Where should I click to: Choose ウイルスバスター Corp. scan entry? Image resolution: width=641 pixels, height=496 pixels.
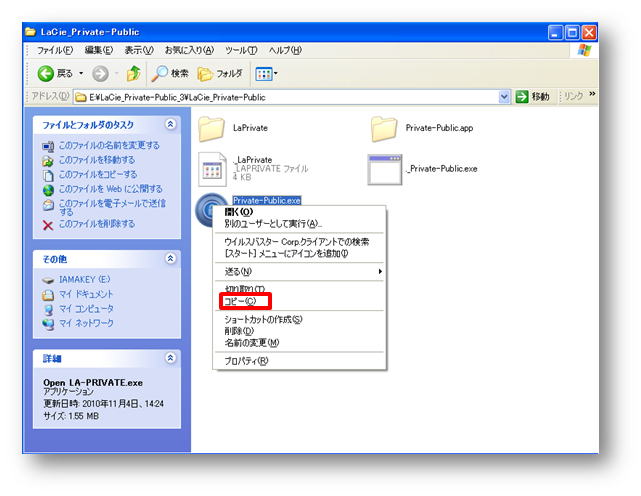click(x=299, y=242)
